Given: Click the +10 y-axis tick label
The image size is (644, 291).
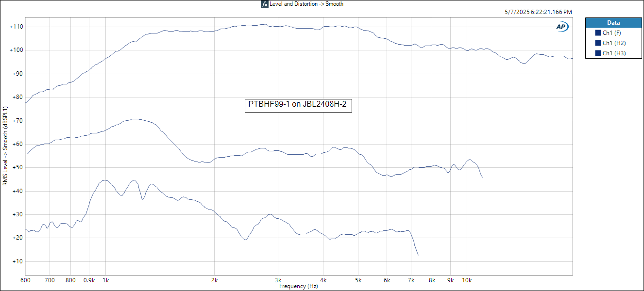Looking at the screenshot, I should coord(17,261).
